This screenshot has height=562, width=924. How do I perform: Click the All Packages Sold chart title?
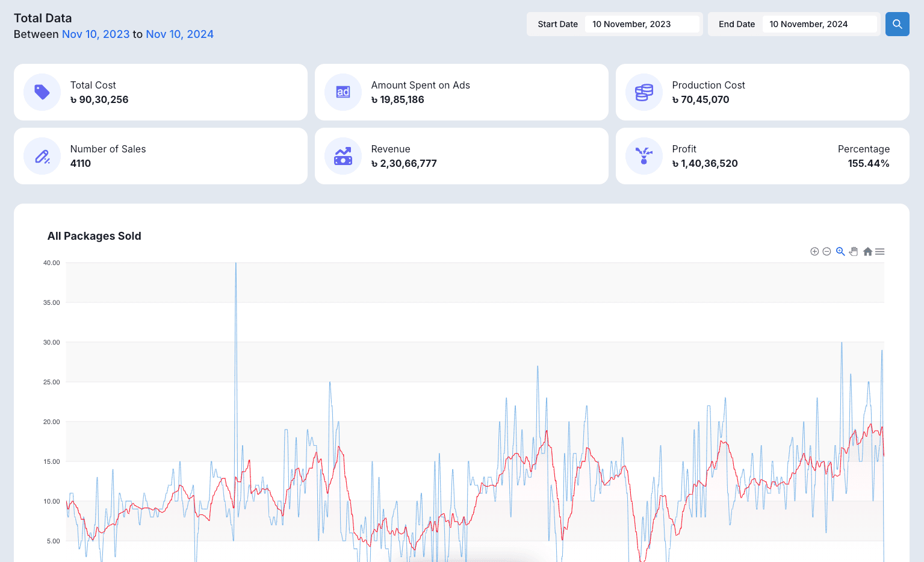[95, 236]
